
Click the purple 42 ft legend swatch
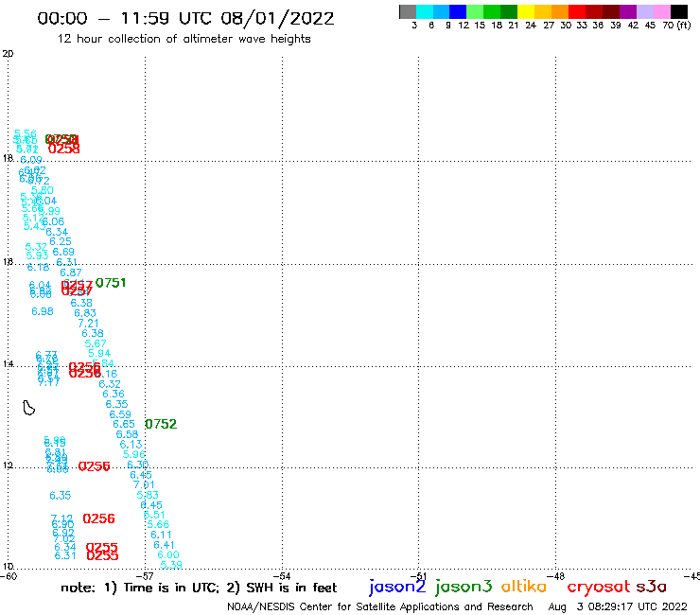(x=628, y=12)
